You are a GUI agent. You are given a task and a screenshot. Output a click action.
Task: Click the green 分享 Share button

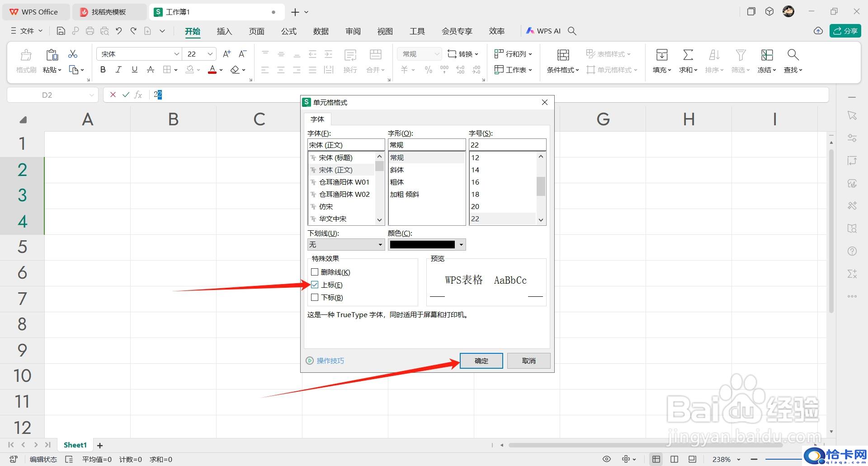coord(845,31)
